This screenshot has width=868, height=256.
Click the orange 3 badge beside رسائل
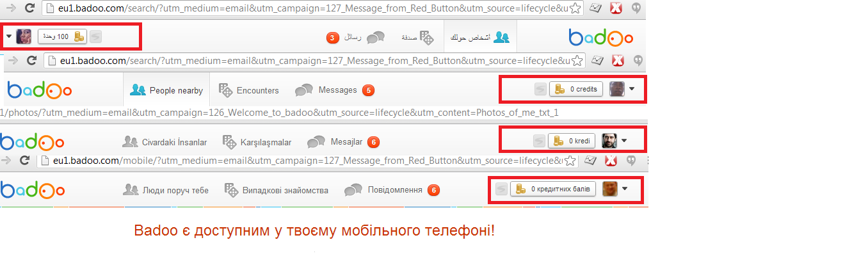tap(332, 38)
